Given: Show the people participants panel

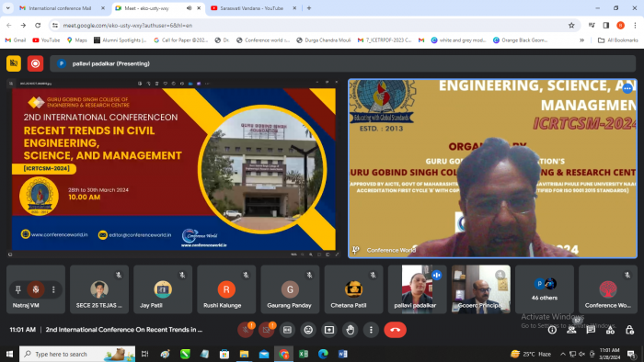Looking at the screenshot, I should click(x=571, y=330).
